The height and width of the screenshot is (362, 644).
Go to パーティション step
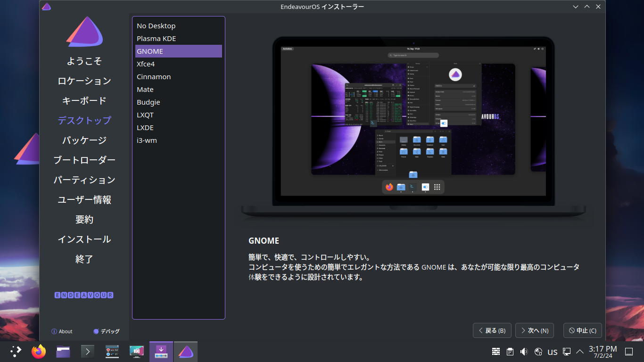(84, 180)
